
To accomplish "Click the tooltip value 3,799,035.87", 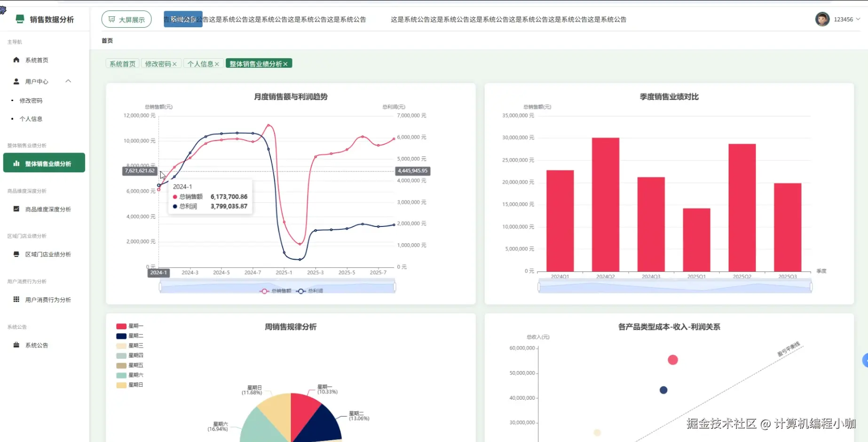I will coord(229,206).
